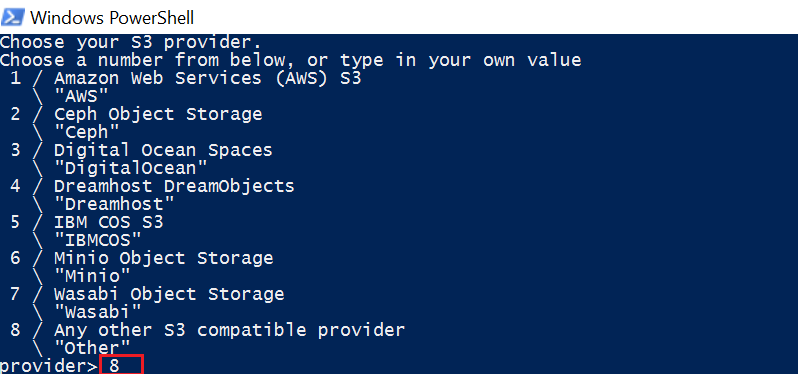Screen dimensions: 798x374
Task: Select option 7 Wasabi Object Storage line
Action: point(147,294)
